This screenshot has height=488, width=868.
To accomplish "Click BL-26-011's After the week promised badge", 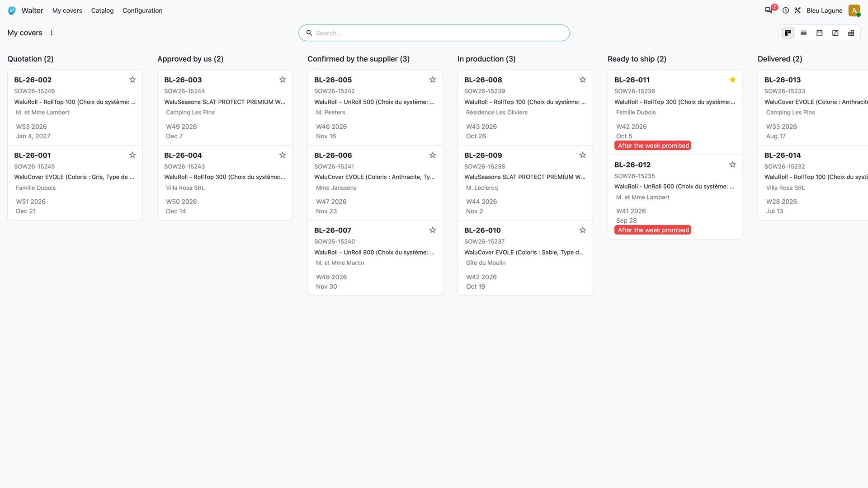I will point(653,145).
